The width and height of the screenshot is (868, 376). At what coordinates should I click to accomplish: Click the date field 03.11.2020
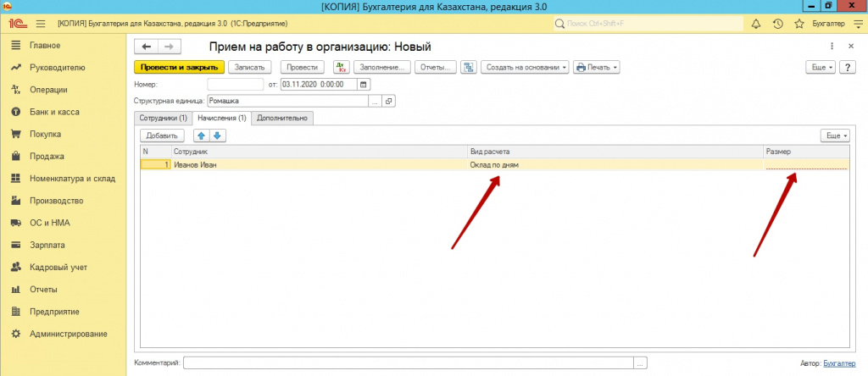[x=320, y=85]
